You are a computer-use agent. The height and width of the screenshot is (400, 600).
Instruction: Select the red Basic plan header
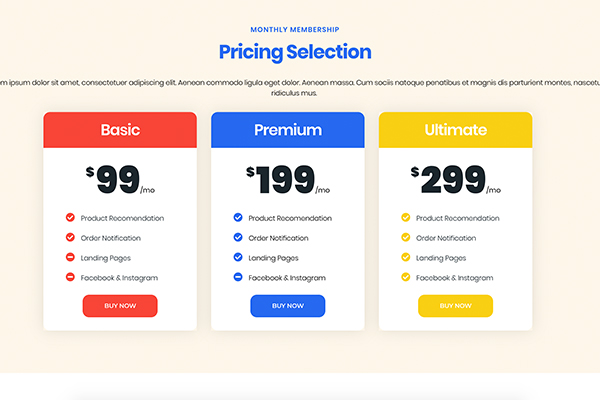tap(120, 130)
